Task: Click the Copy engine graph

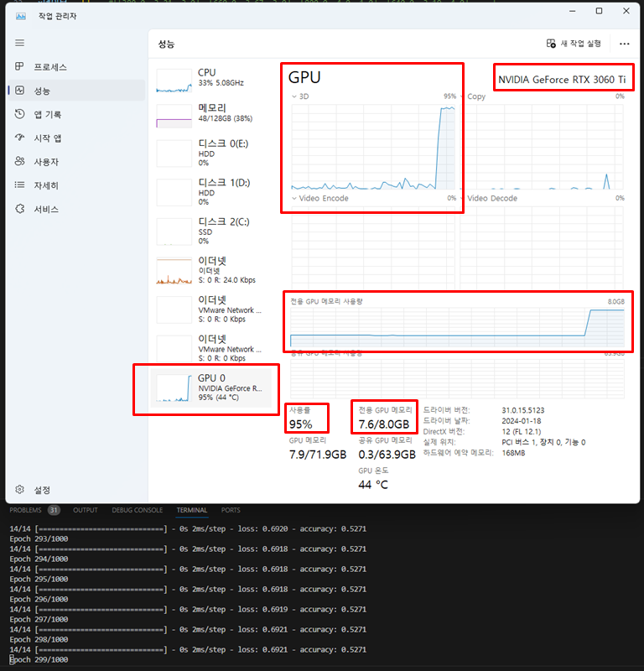Action: pos(542,146)
